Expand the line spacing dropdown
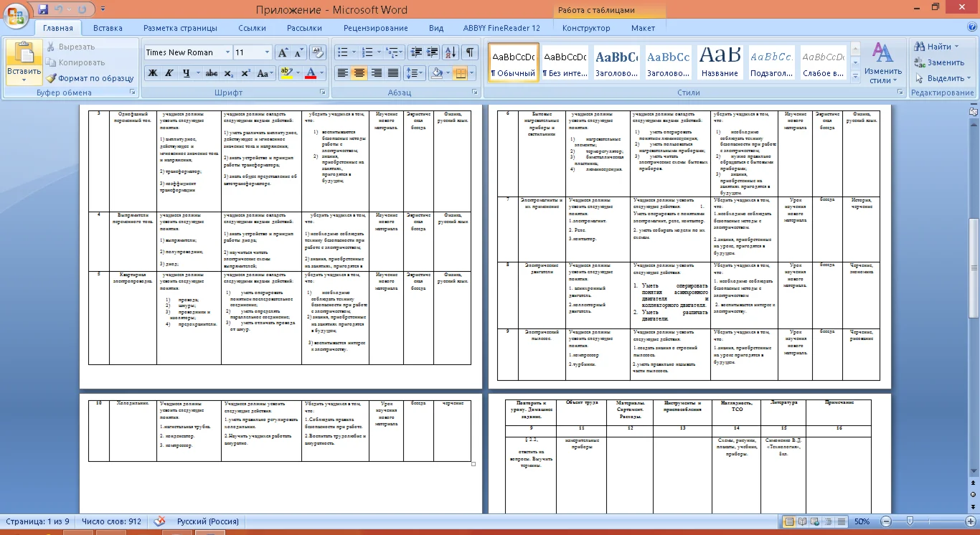Image resolution: width=980 pixels, height=535 pixels. pos(420,73)
